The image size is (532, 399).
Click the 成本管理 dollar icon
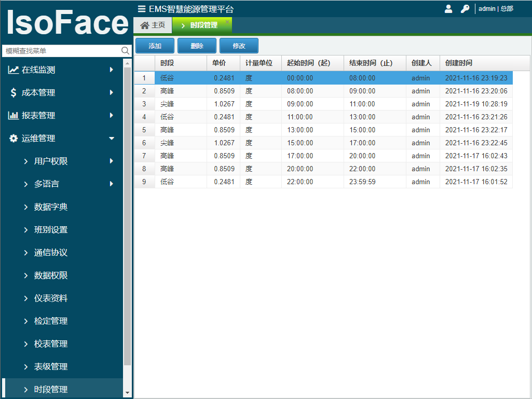coord(13,93)
